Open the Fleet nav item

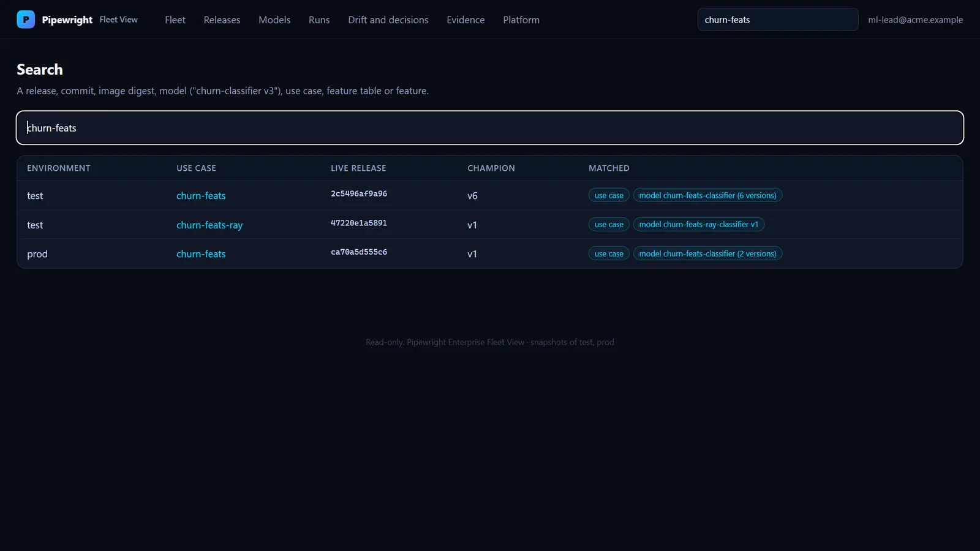[175, 20]
